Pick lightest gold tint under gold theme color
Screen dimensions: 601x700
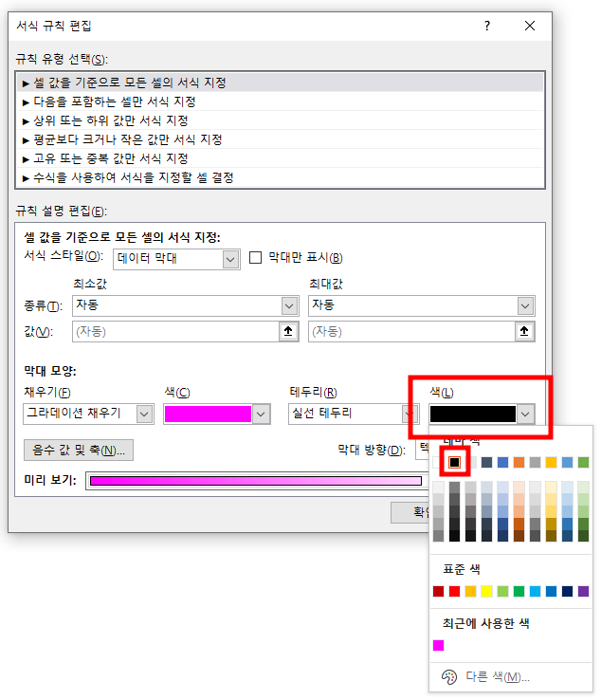[x=551, y=487]
